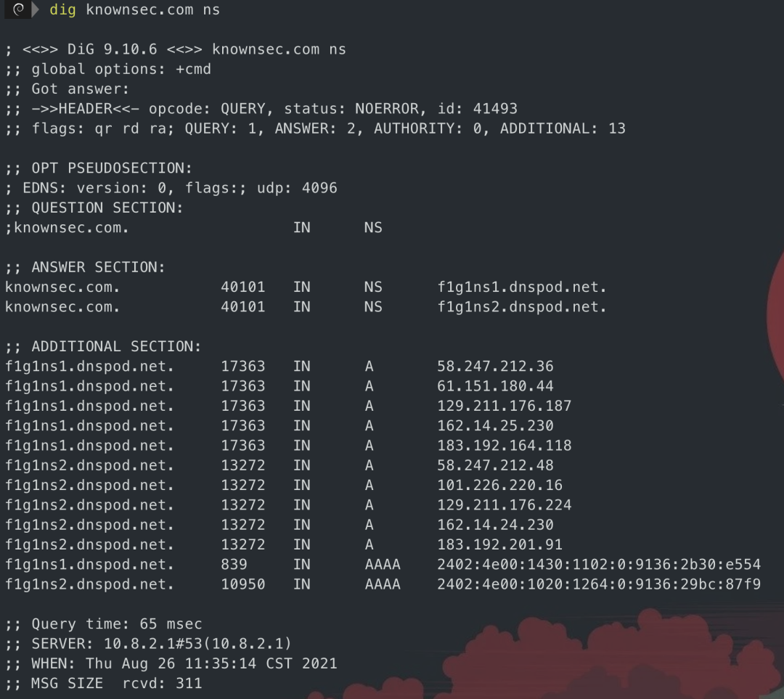Click f1g1ns1.dnspod.net in the ANSWER SECTION
This screenshot has height=699, width=784.
521,287
